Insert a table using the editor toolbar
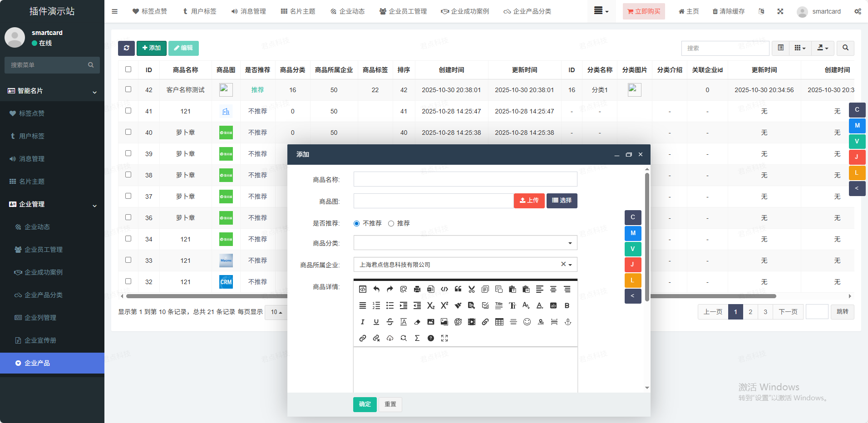 [x=499, y=322]
